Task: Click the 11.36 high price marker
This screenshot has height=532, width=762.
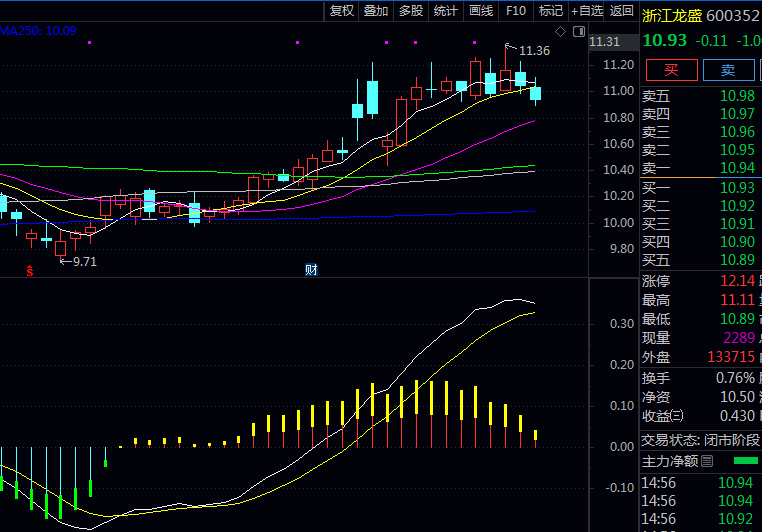Action: [x=534, y=50]
